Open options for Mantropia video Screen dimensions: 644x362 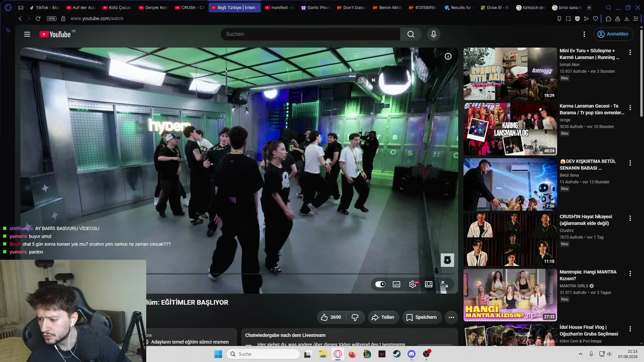tap(630, 273)
